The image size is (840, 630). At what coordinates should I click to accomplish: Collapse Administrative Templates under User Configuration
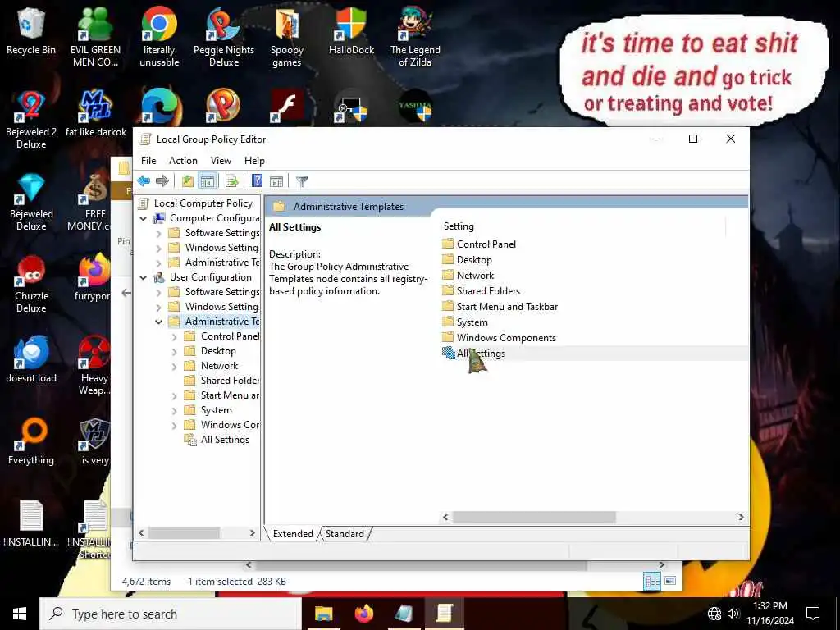pyautogui.click(x=158, y=322)
